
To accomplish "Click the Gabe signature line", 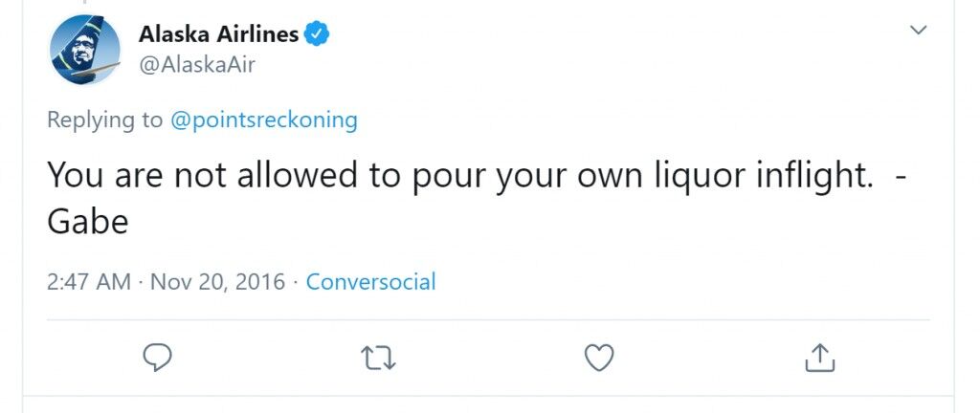I will tap(87, 221).
